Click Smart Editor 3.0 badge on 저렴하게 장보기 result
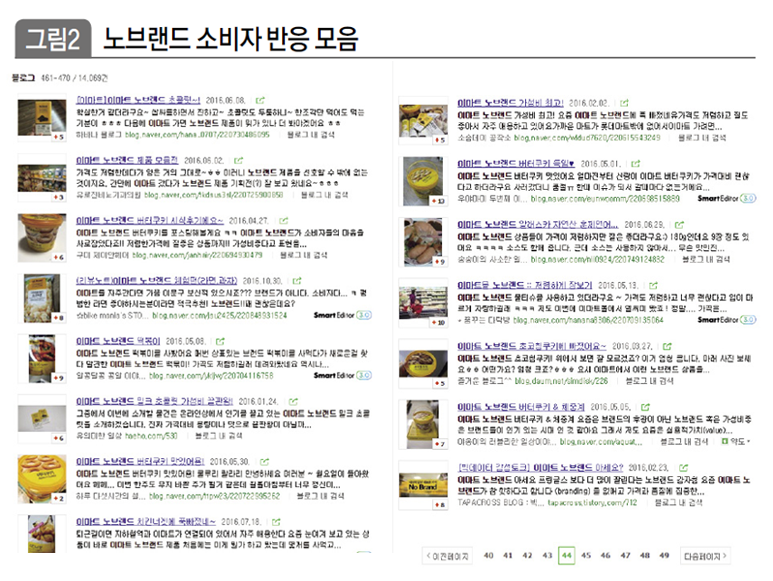773x581 pixels. 727,320
